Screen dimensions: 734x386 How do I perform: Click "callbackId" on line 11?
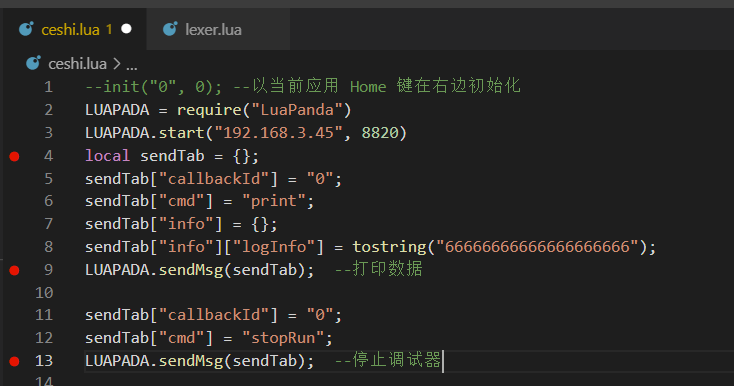coord(214,315)
